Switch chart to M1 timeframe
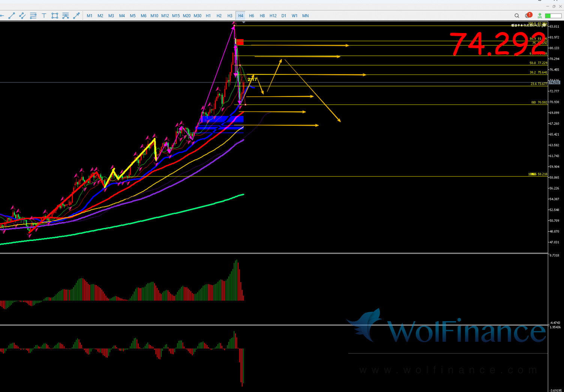Image resolution: width=564 pixels, height=392 pixels. pyautogui.click(x=90, y=16)
